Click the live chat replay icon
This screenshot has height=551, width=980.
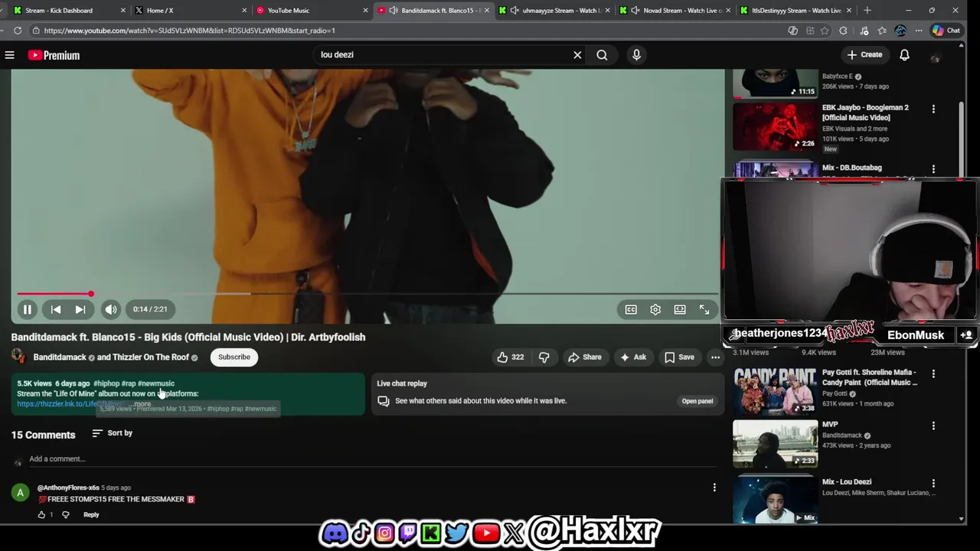pyautogui.click(x=384, y=401)
